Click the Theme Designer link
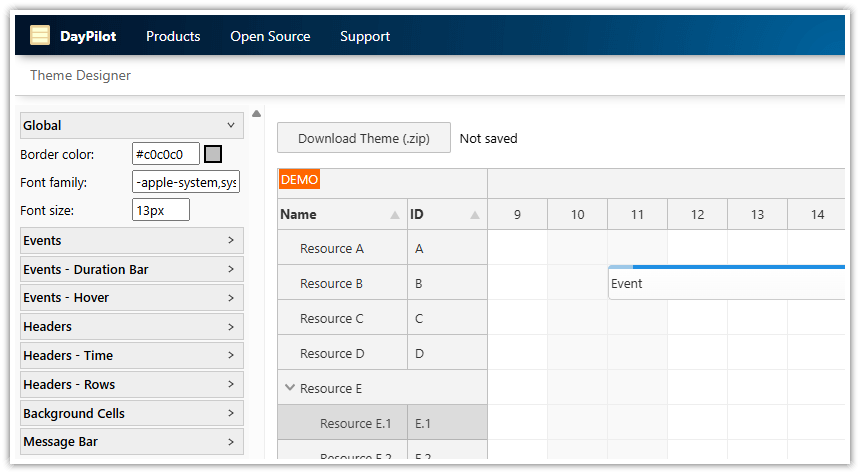 (x=80, y=76)
